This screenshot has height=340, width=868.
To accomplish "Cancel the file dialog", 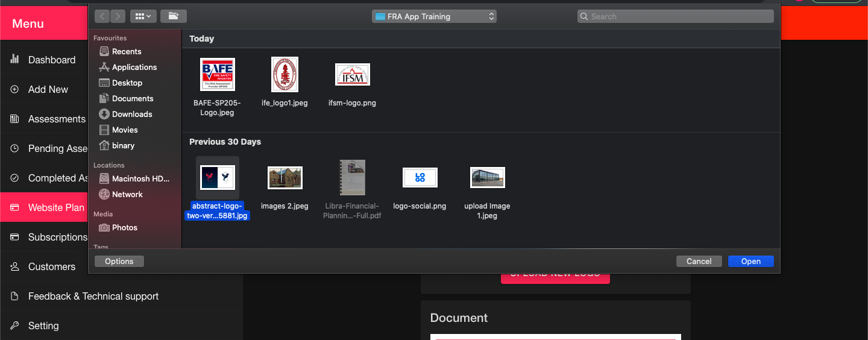I will click(699, 261).
